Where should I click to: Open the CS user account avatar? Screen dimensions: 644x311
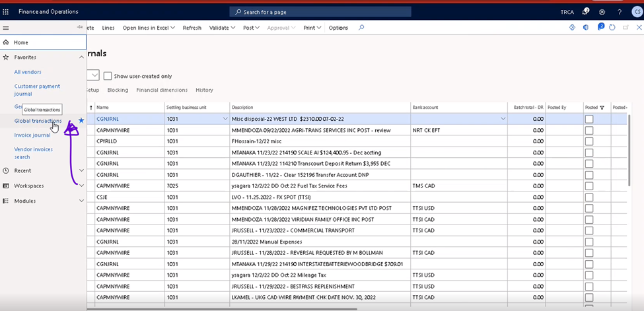pos(637,12)
